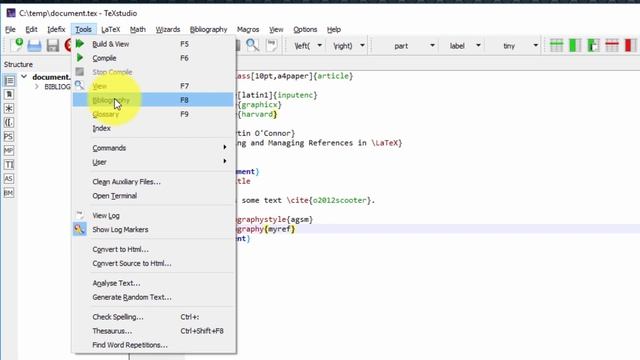The image size is (640, 360).
Task: Click the Structure panel header
Action: (x=18, y=64)
